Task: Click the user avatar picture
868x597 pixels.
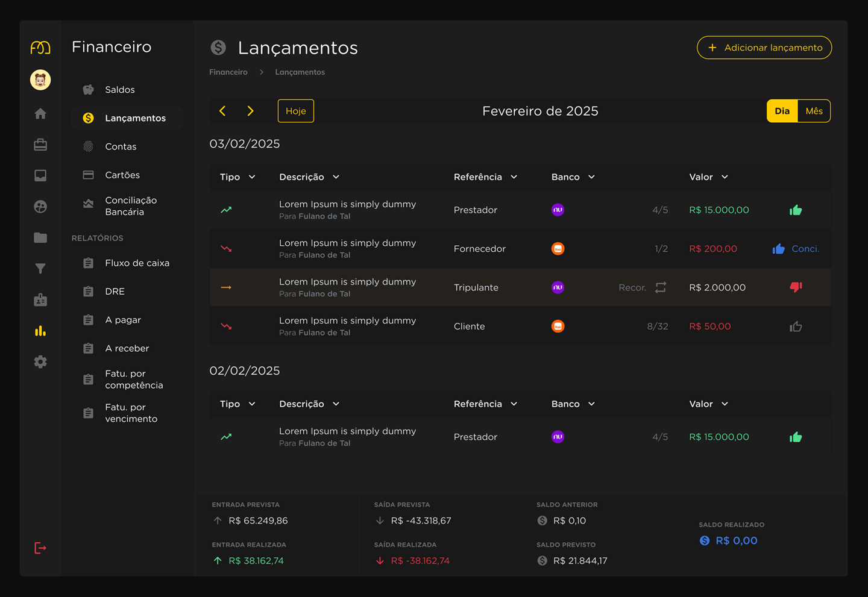Action: pos(40,80)
